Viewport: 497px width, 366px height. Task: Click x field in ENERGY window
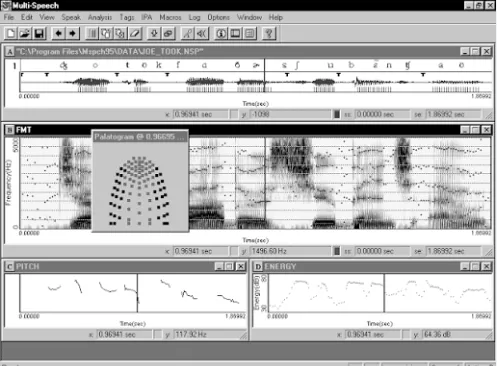pos(373,334)
